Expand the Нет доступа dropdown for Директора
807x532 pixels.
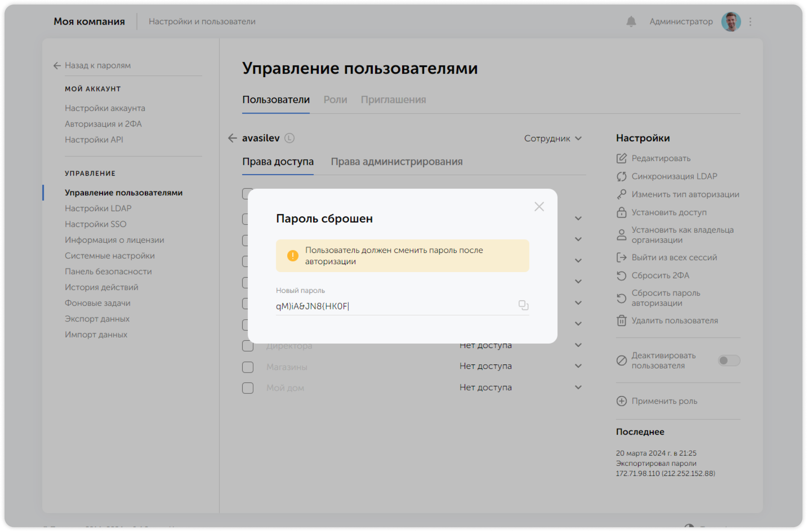578,345
